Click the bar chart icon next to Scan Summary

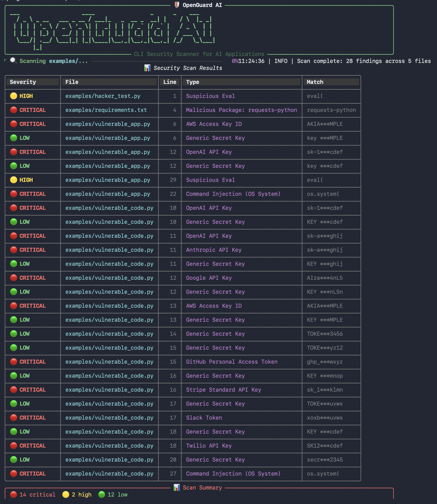coord(177,487)
